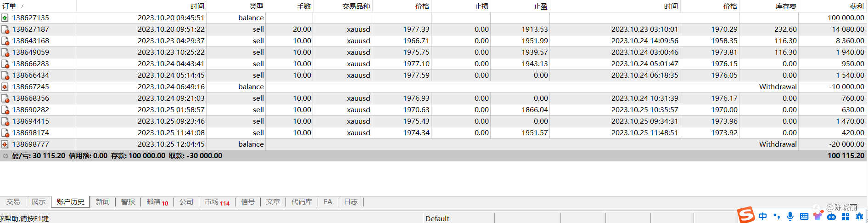Image resolution: width=868 pixels, height=223 pixels.
Task: Toggle the punctuation mode icon
Action: coord(777,216)
